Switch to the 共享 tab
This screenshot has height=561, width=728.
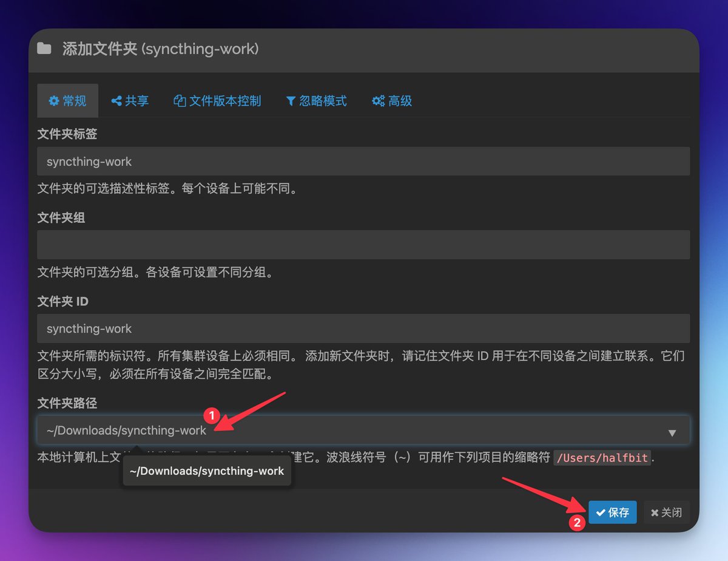(130, 101)
